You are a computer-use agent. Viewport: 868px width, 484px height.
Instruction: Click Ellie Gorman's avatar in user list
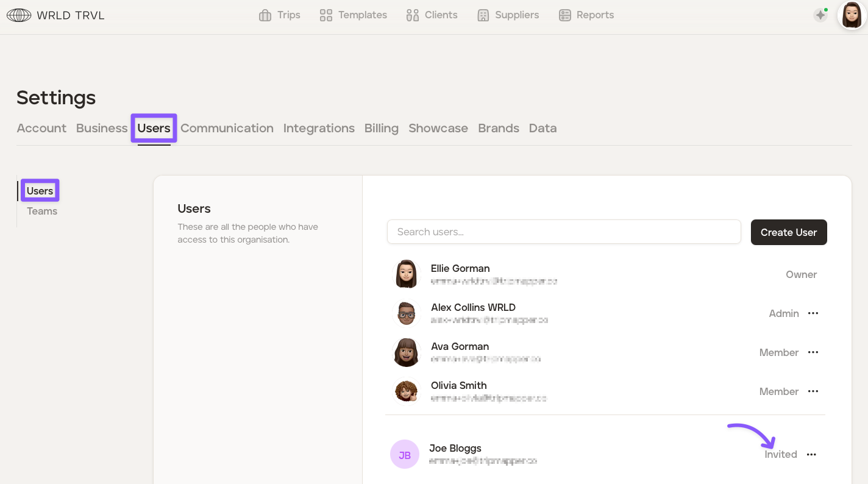[406, 274]
